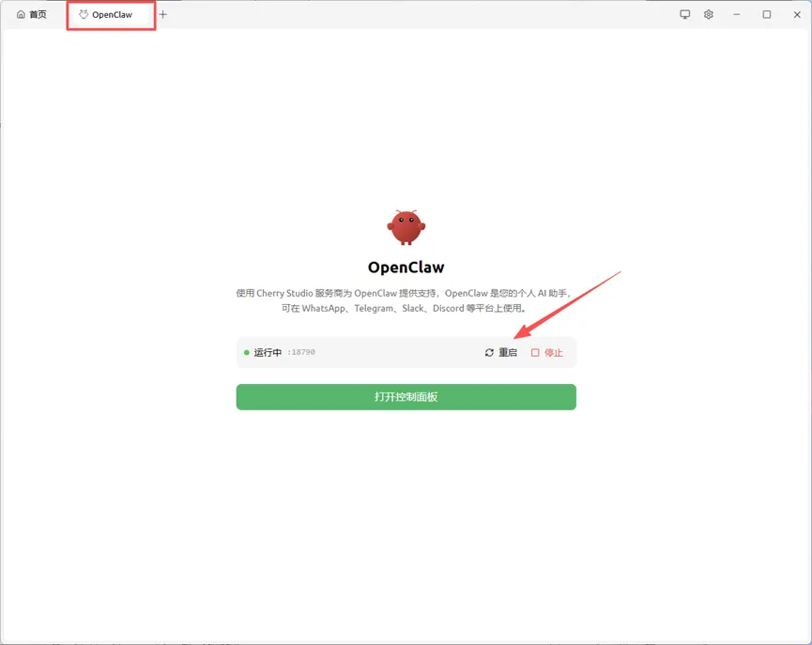Minimize the application window
This screenshot has height=645, width=812.
pos(736,14)
